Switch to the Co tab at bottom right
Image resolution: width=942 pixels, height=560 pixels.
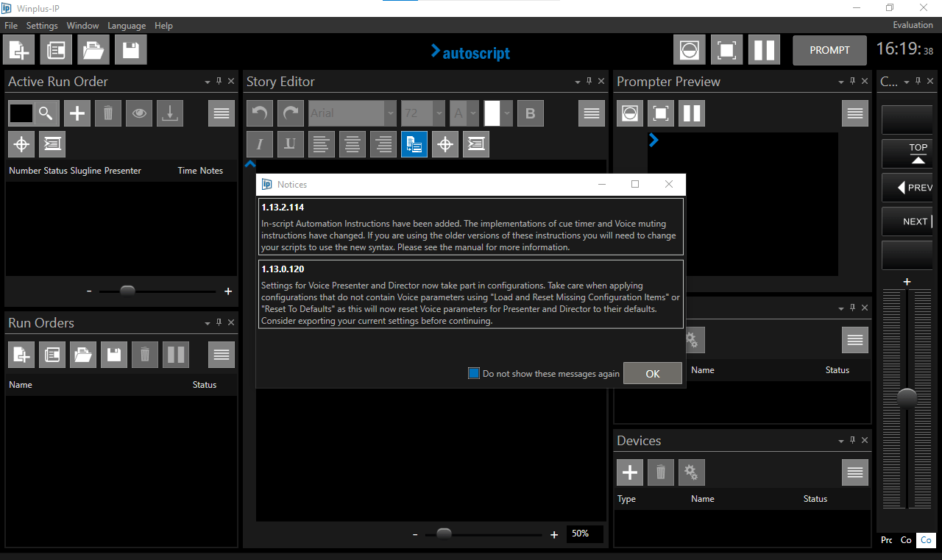926,540
